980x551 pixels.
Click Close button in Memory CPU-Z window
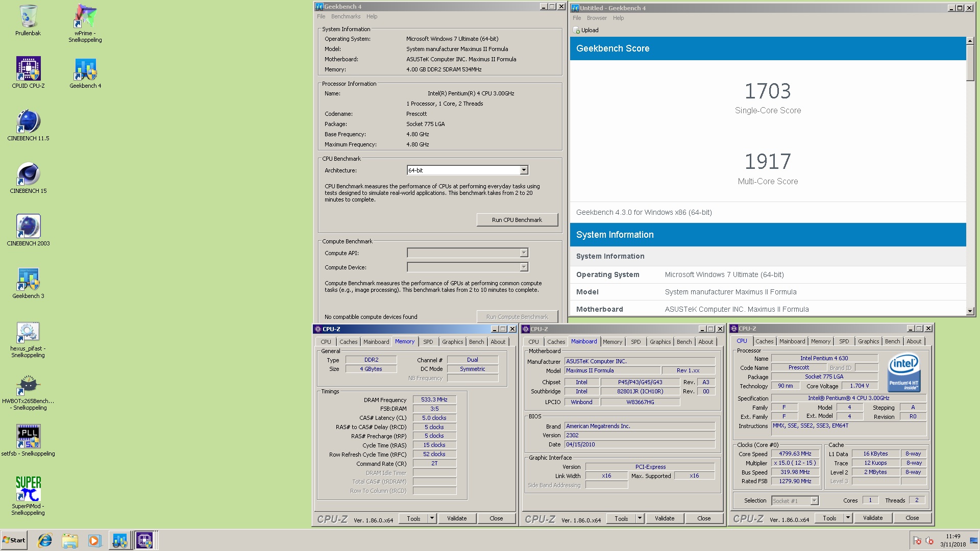click(x=496, y=518)
